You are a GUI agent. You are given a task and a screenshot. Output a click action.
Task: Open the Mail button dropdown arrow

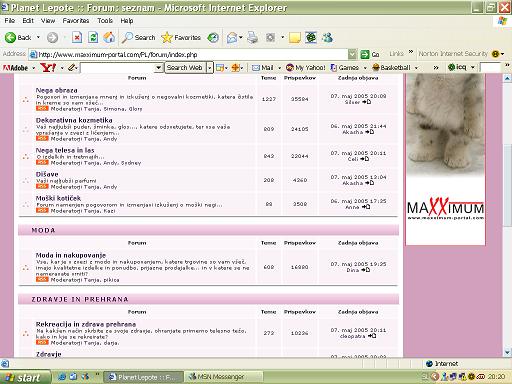pos(279,68)
